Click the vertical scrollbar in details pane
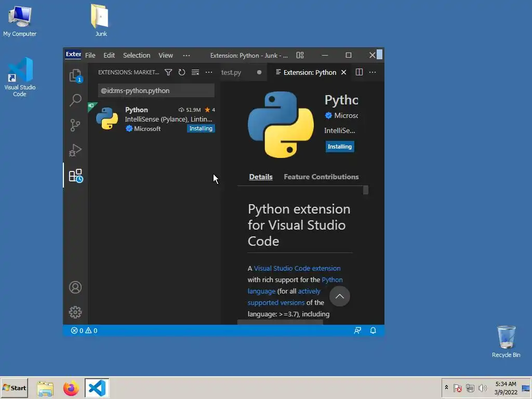 [x=365, y=190]
